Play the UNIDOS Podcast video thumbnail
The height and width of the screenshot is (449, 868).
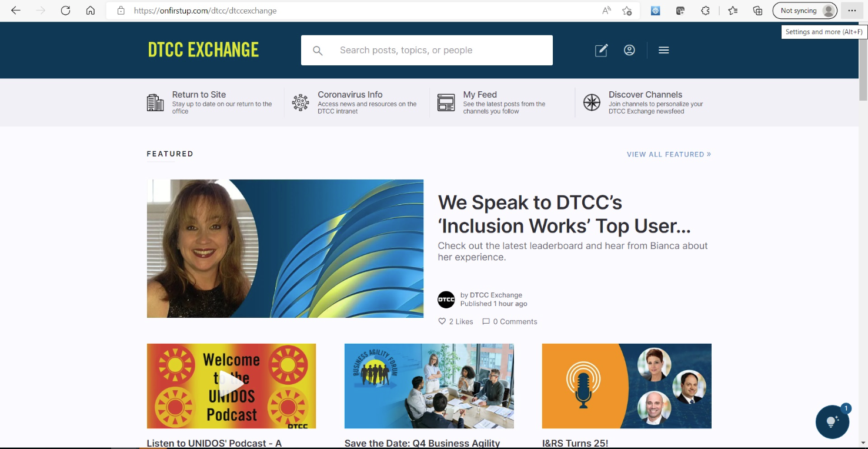[231, 386]
